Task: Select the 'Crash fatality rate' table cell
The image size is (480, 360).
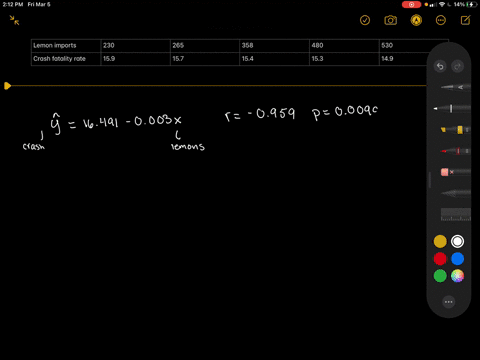Action: point(66,59)
